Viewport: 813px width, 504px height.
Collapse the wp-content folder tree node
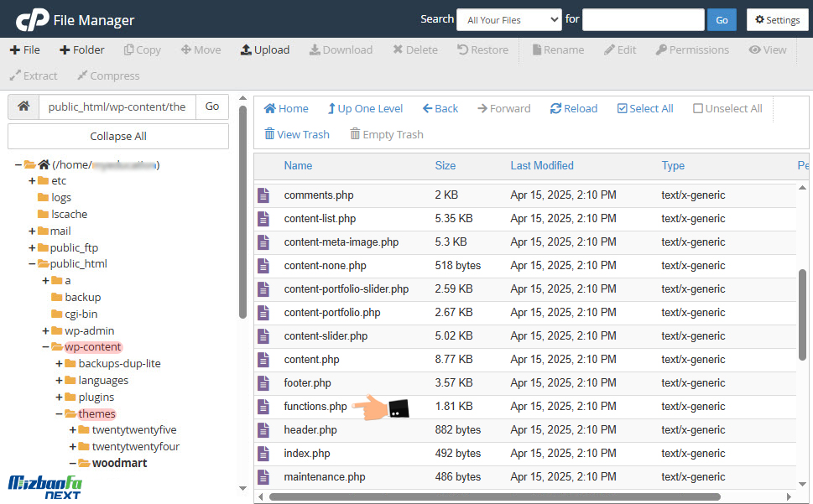(x=46, y=347)
